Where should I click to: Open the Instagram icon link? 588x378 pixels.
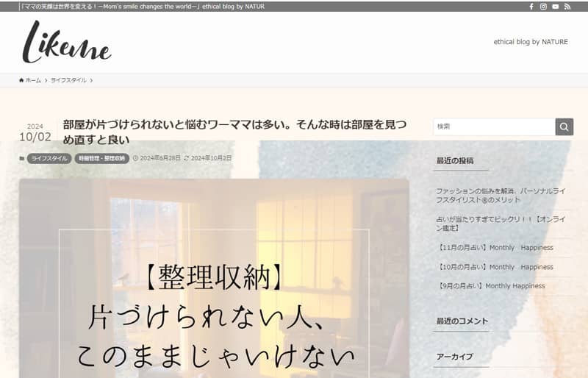[x=543, y=7]
